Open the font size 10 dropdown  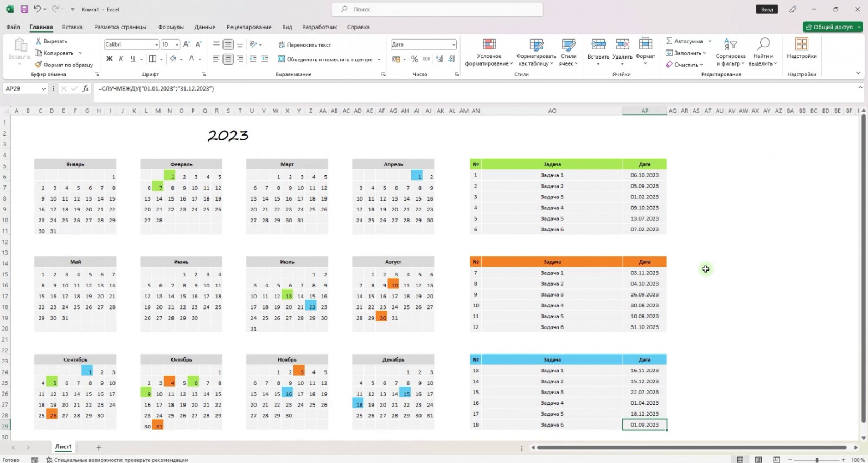(x=177, y=44)
